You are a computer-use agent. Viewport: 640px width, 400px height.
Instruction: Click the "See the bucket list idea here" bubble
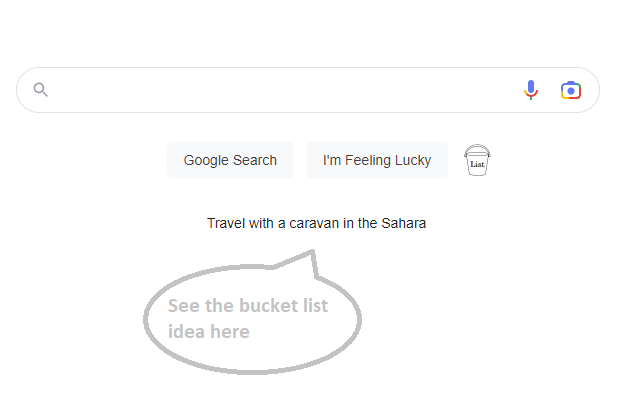252,319
